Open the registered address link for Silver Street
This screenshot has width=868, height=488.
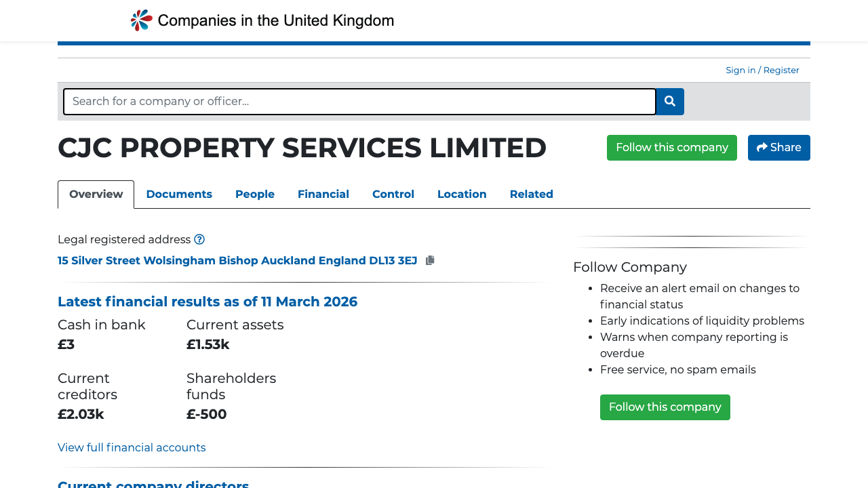237,260
